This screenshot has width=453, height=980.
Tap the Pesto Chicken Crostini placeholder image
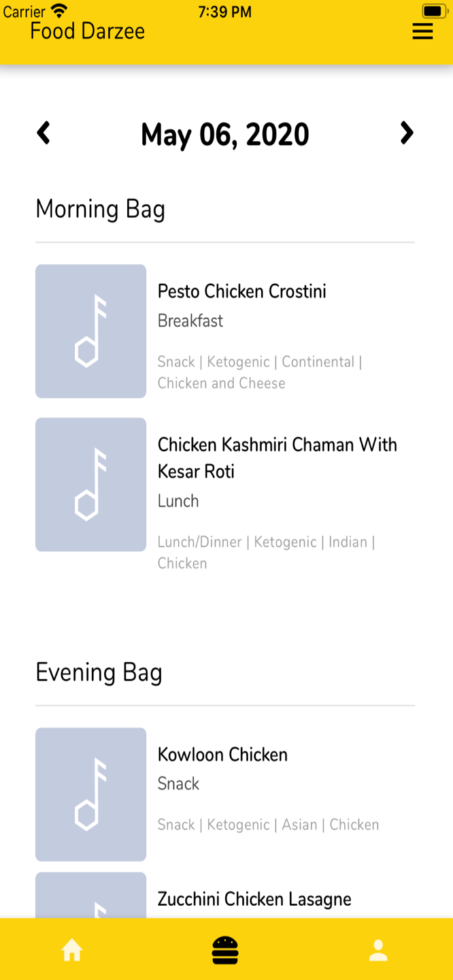[90, 331]
